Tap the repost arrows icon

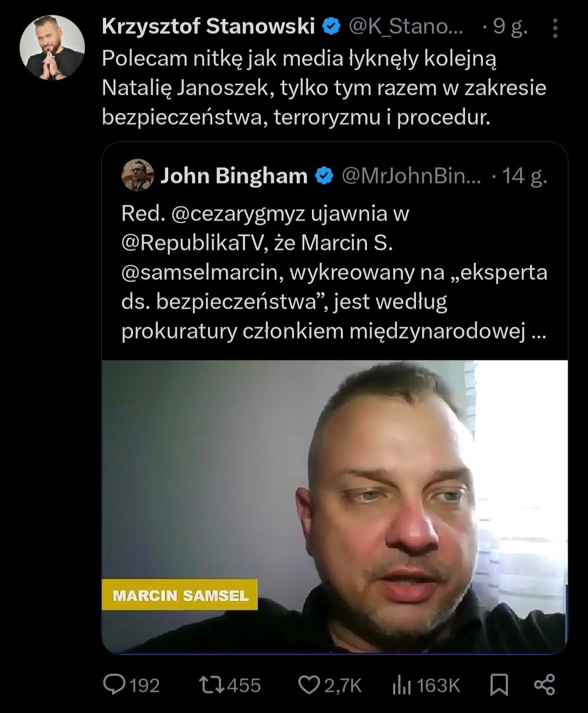point(211,684)
